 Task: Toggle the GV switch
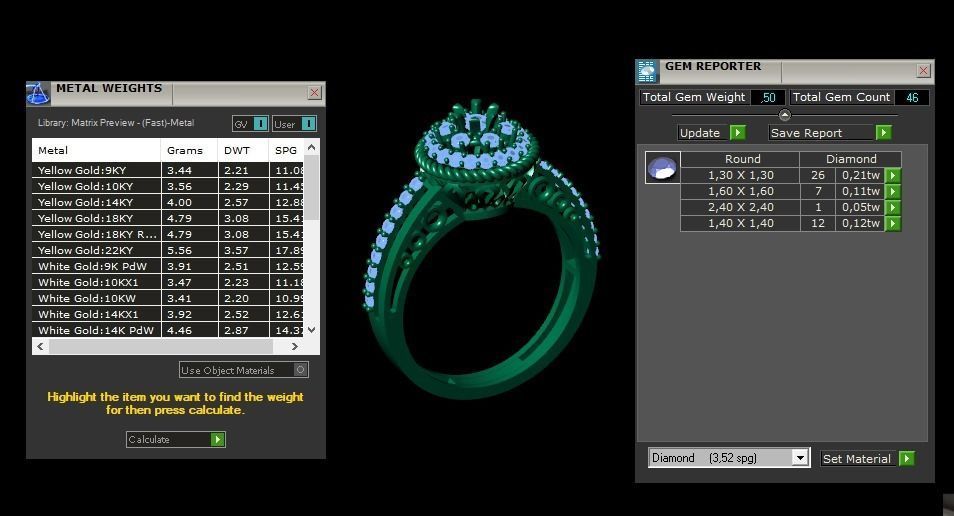tap(250, 124)
